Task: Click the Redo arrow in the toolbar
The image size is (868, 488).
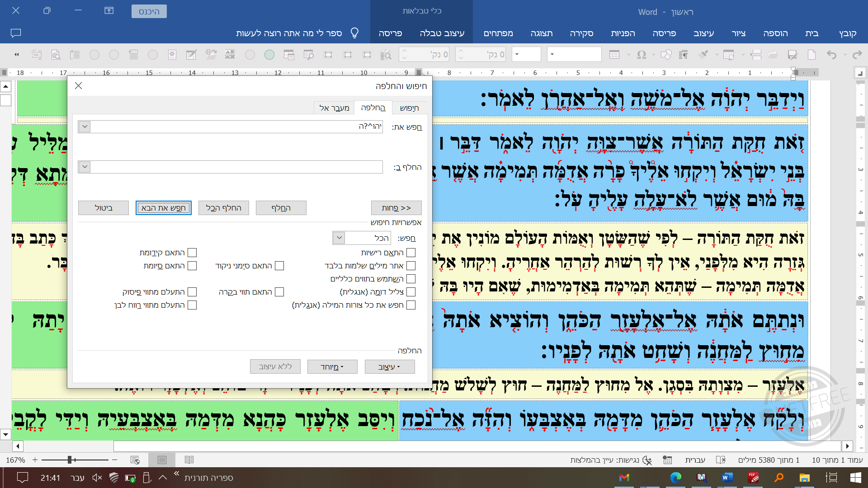Action: pyautogui.click(x=857, y=55)
